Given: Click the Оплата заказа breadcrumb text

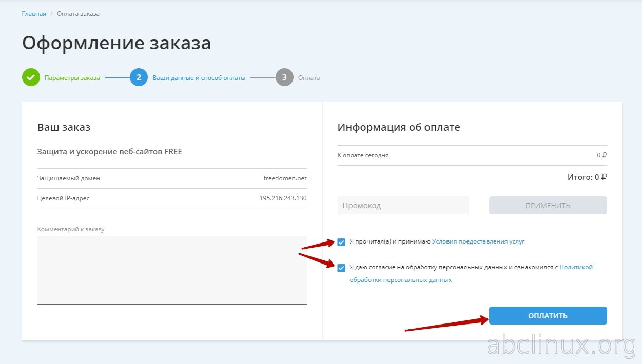Looking at the screenshot, I should coord(78,14).
